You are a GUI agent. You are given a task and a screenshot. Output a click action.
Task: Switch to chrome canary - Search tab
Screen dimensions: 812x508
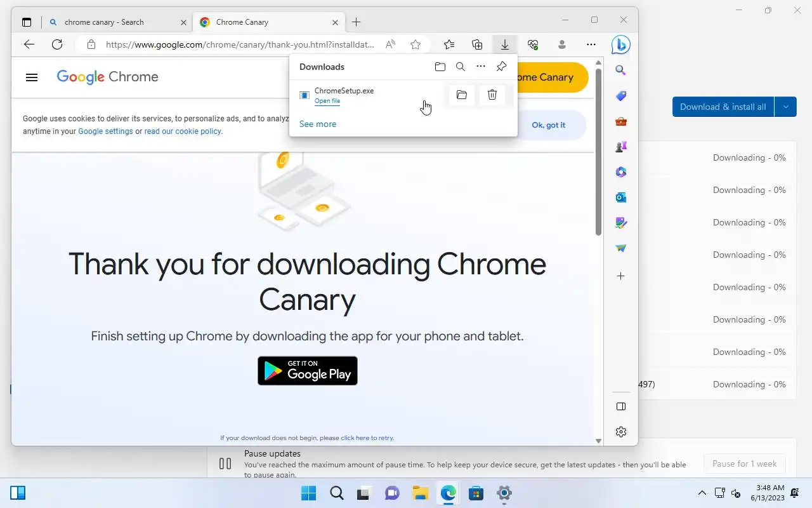pos(118,22)
